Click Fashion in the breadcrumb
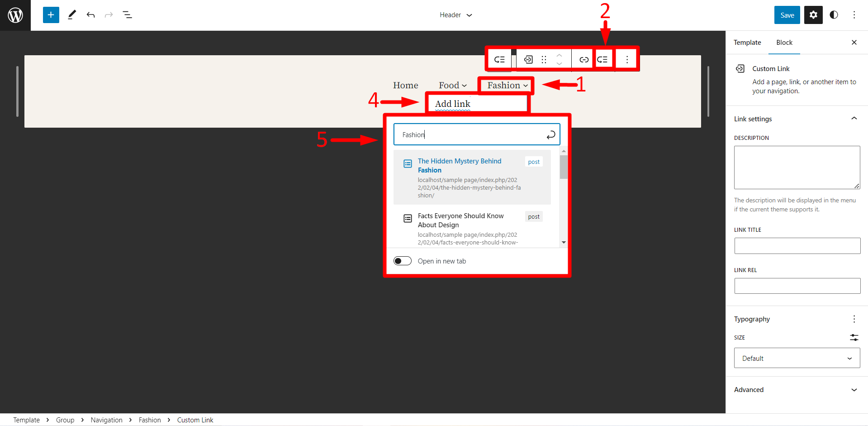Screen dimensions: 868x426 tap(150, 420)
